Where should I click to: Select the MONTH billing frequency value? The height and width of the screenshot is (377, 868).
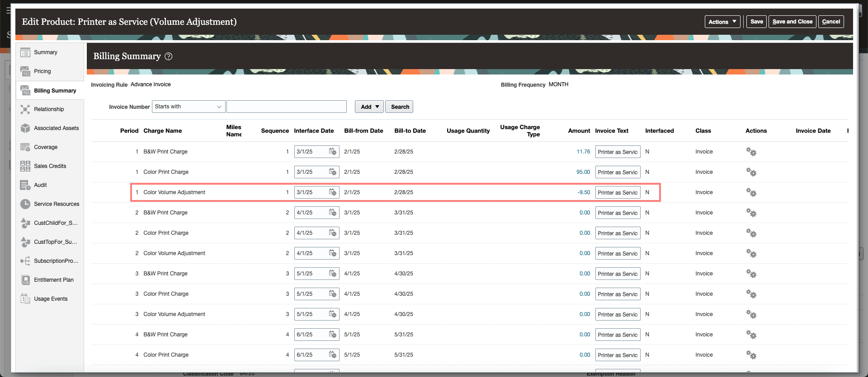[x=558, y=84]
